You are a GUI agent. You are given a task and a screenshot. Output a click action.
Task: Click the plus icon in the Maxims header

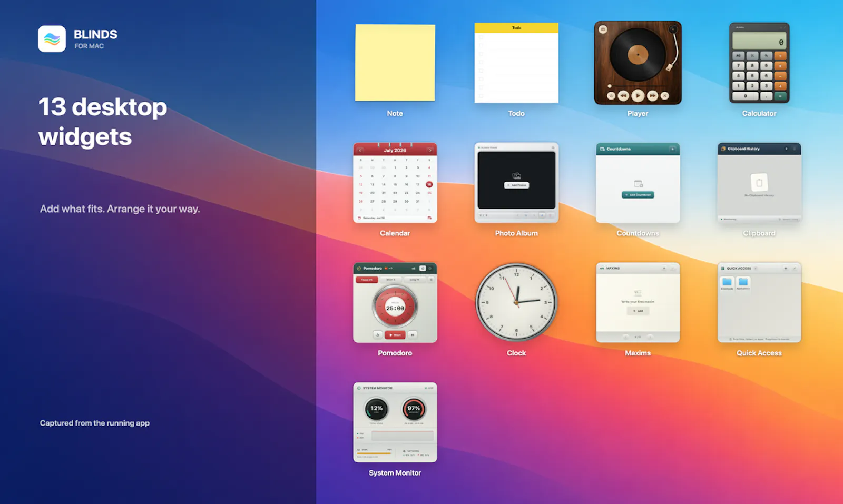point(664,269)
